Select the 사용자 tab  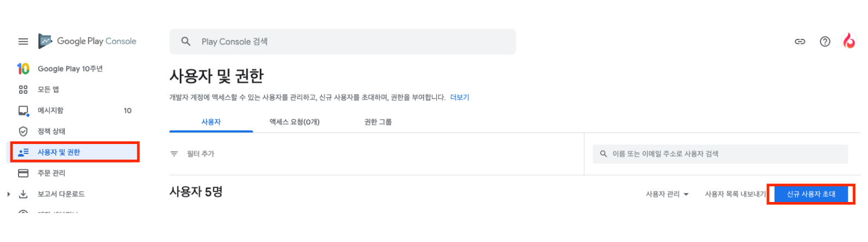[x=211, y=122]
